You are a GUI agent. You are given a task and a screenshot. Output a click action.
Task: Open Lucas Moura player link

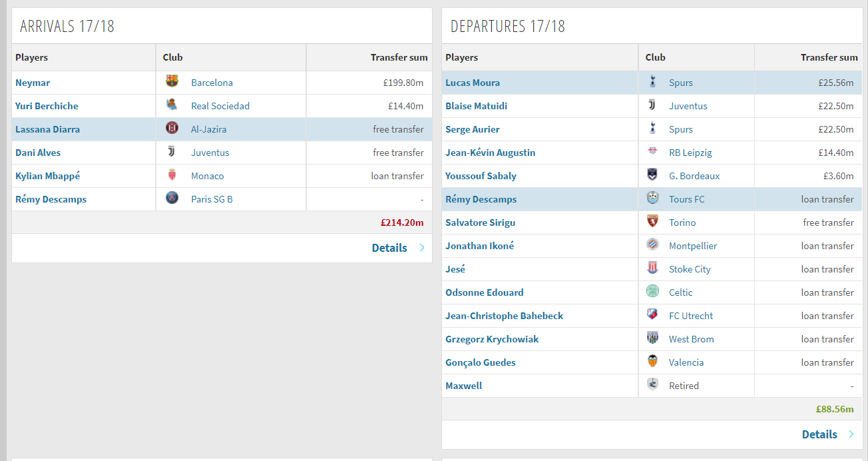[473, 83]
